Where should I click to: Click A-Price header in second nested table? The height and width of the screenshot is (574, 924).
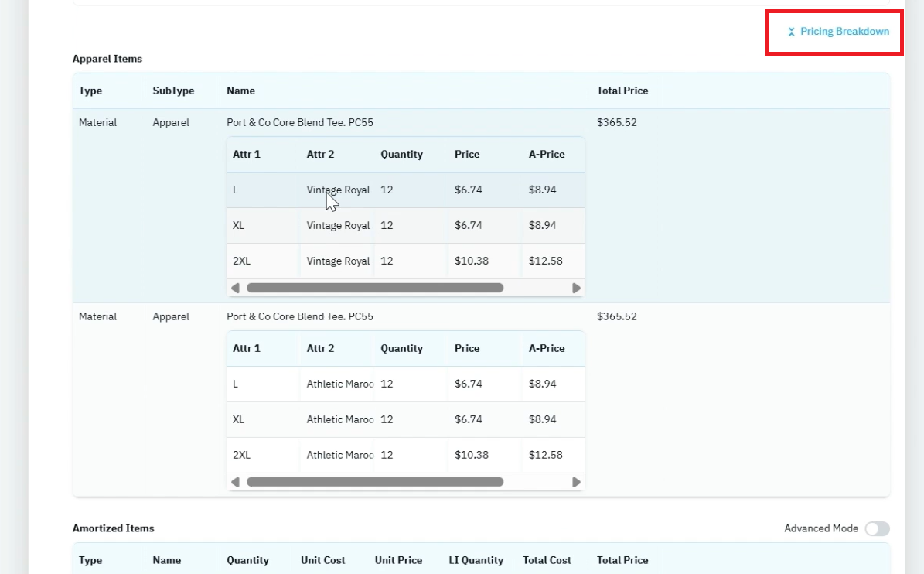pyautogui.click(x=547, y=348)
